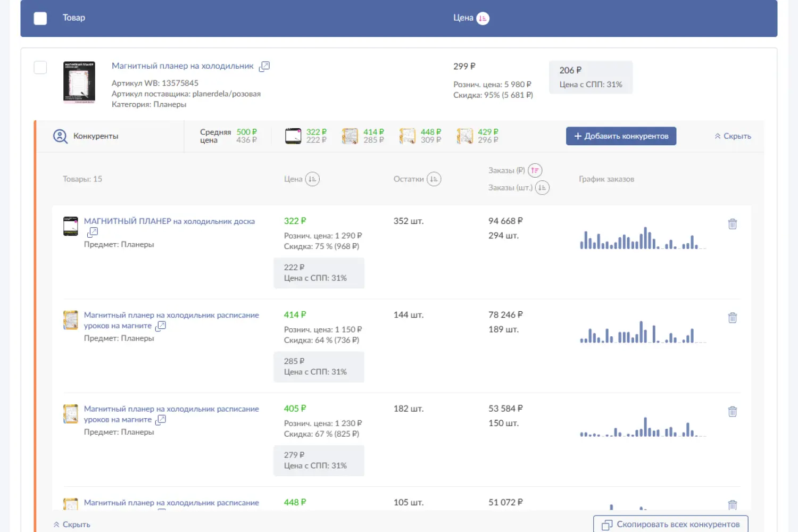Click the 222 ₽ Цена с СПП box

319,273
